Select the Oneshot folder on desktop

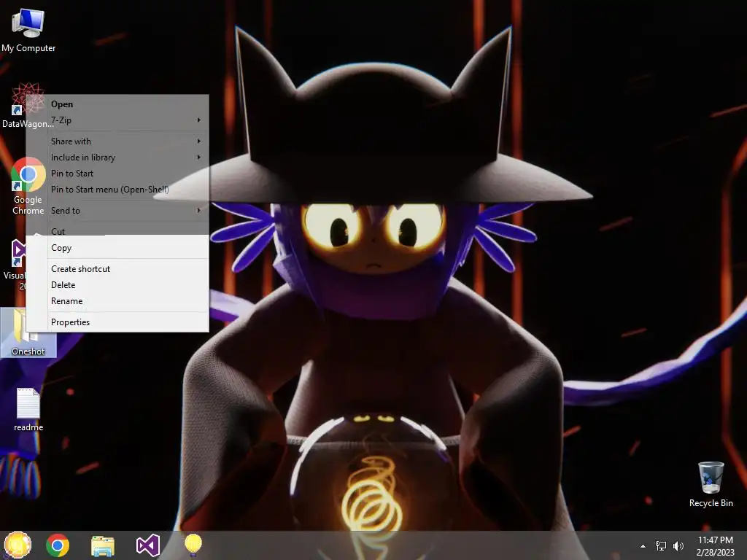(28, 332)
